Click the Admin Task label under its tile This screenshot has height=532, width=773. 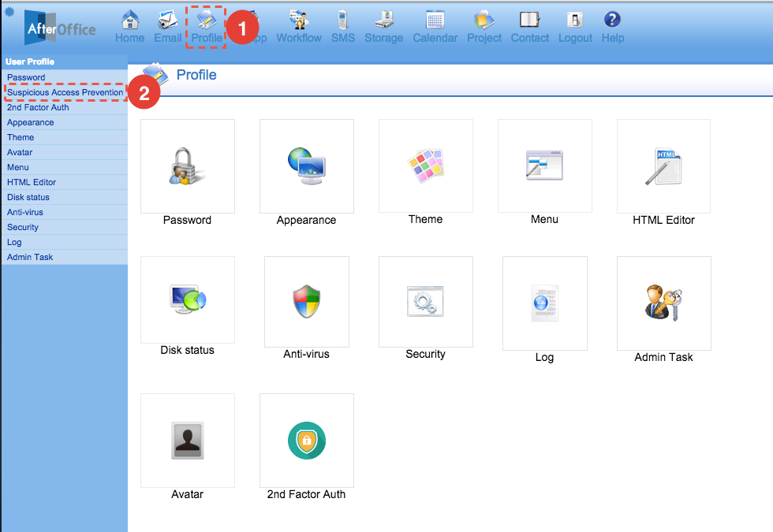pyautogui.click(x=663, y=357)
